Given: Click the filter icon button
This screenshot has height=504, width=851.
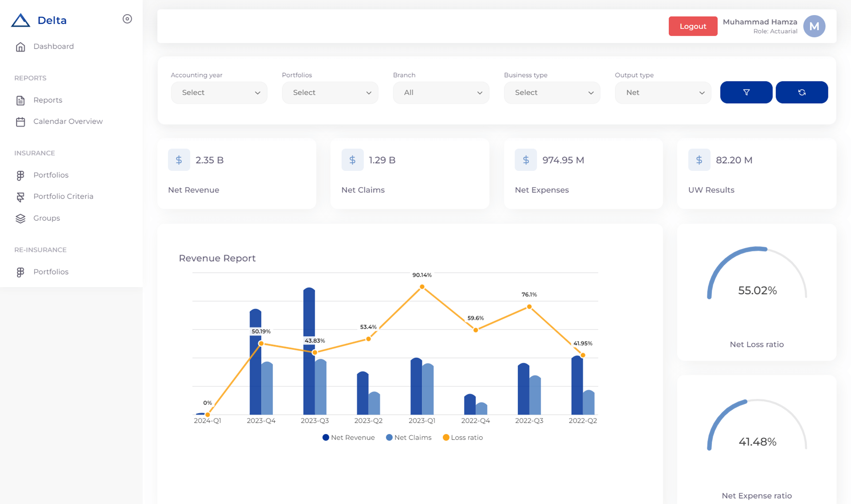Looking at the screenshot, I should pos(746,93).
